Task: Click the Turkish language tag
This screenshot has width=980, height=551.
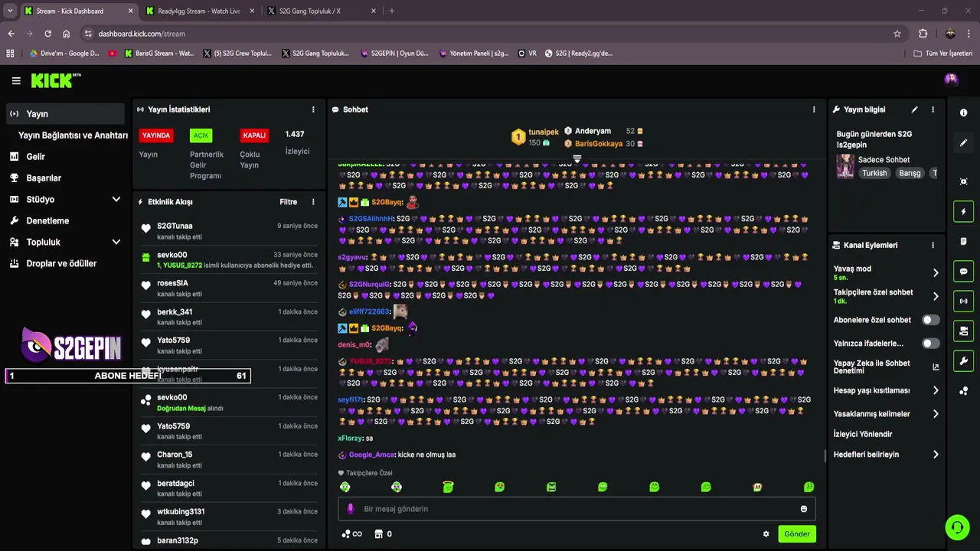Action: click(874, 173)
